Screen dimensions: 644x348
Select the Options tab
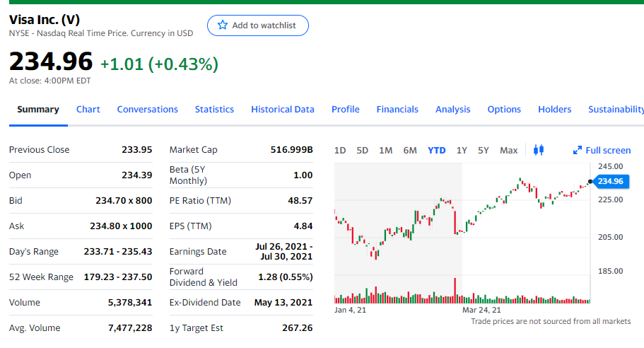click(x=504, y=109)
